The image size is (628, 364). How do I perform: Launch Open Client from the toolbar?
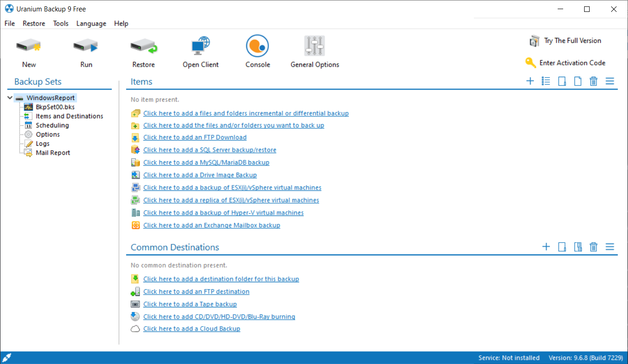(x=201, y=46)
